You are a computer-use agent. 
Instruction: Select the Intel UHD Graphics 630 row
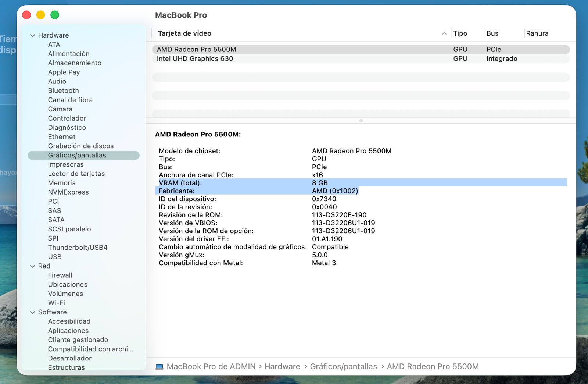click(361, 59)
